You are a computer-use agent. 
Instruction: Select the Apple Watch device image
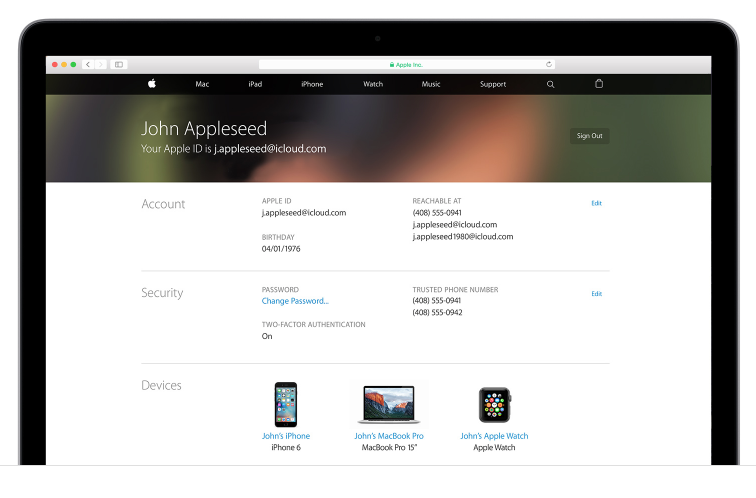(x=494, y=405)
